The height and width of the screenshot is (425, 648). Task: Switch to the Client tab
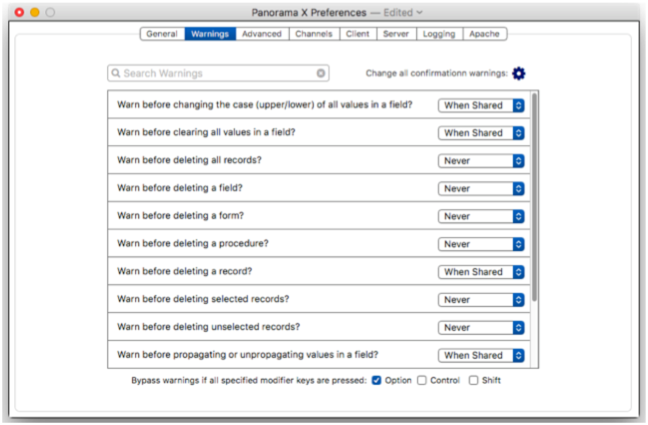[x=358, y=34]
